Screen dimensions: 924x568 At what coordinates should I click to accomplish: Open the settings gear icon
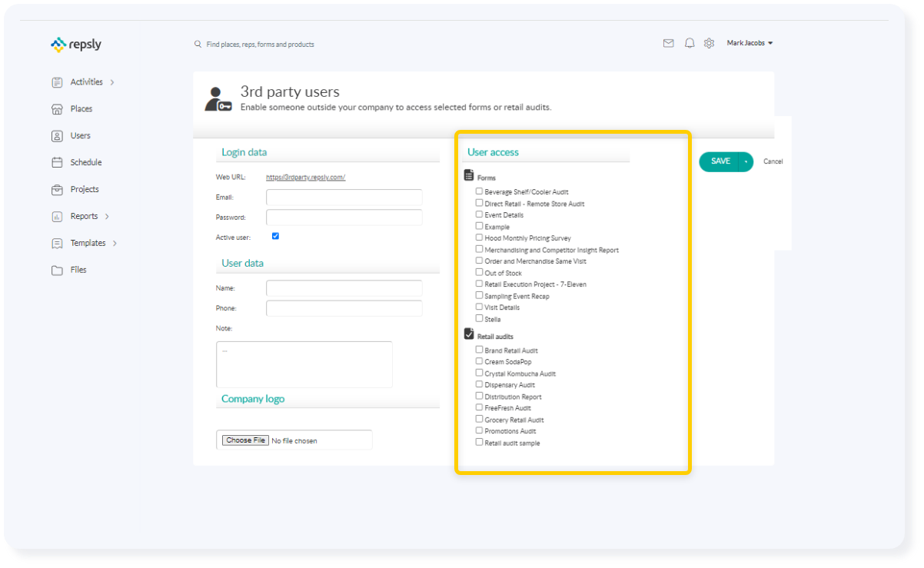pyautogui.click(x=709, y=43)
